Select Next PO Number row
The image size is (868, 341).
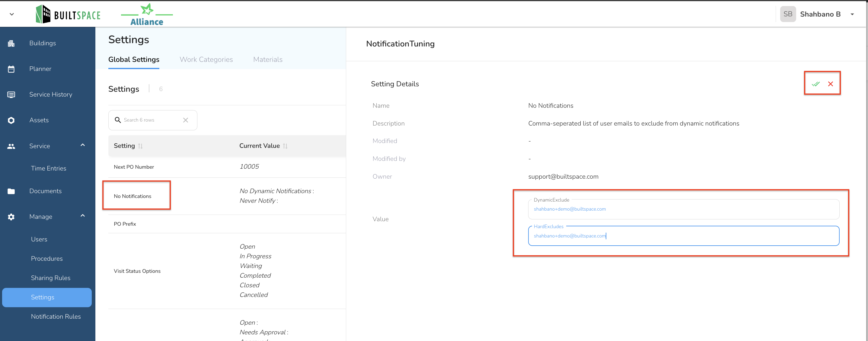pos(227,167)
